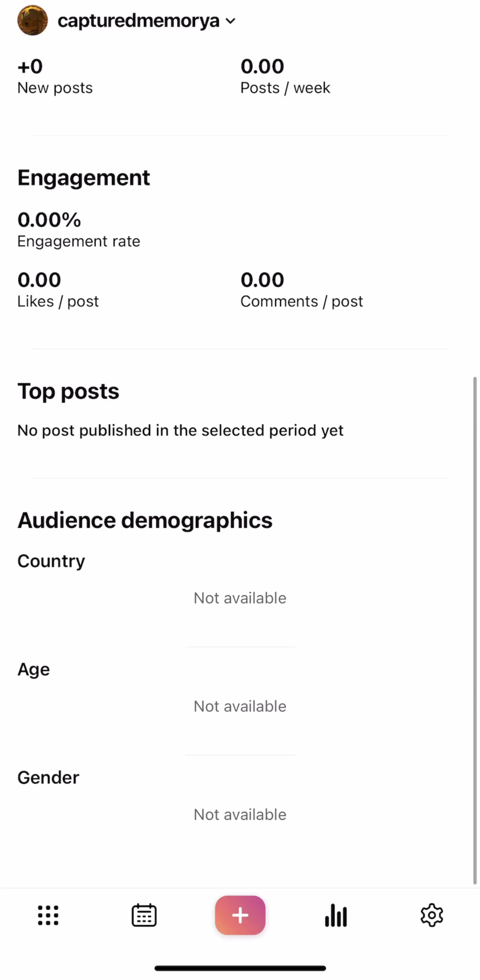This screenshot has height=980, width=480.
Task: Tap the Comments / post metric
Action: tap(302, 290)
